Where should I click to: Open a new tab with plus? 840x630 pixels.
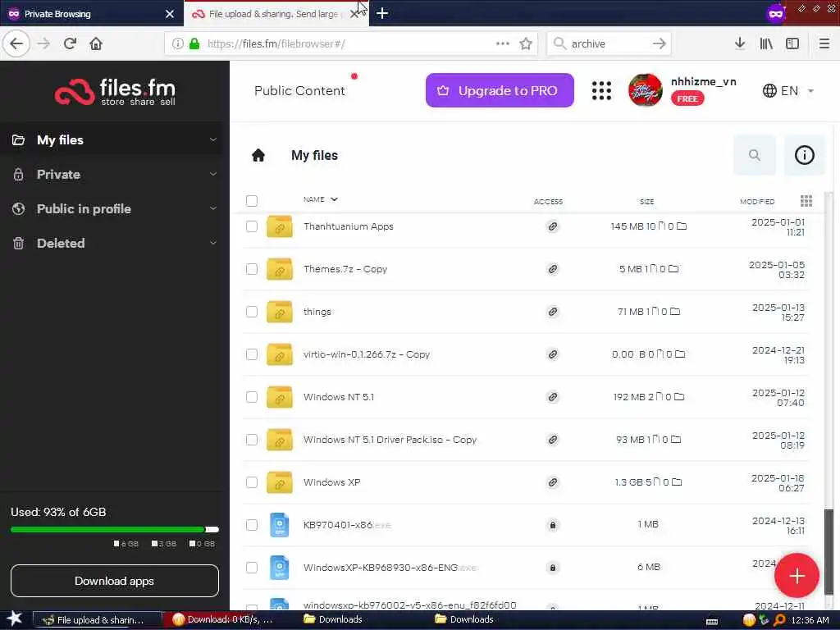382,13
